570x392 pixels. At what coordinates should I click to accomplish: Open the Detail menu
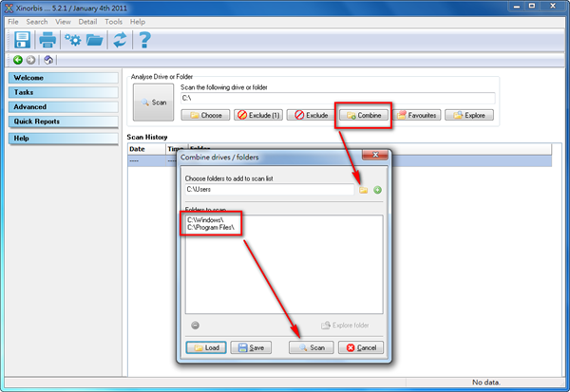pos(87,22)
